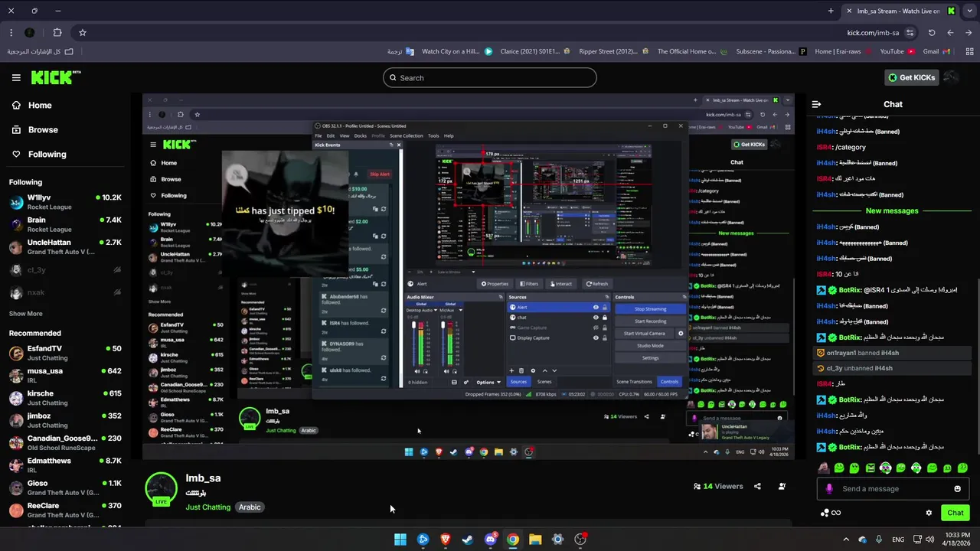Open the all bookmarks folder
Viewport: 980px width, 551px height.
click(41, 51)
